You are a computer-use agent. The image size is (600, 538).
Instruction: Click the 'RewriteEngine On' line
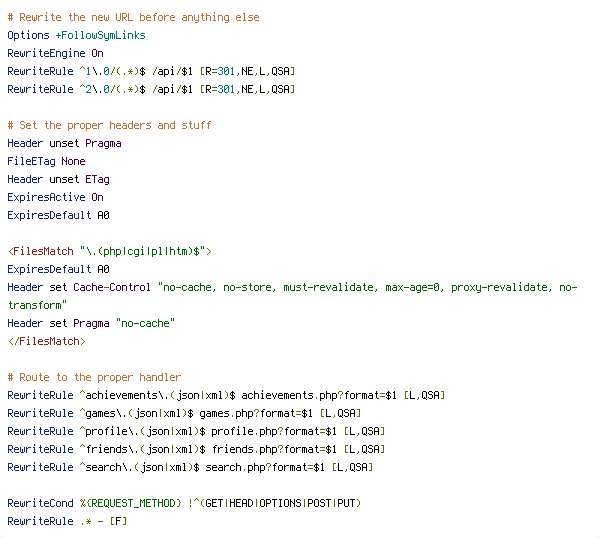point(55,53)
